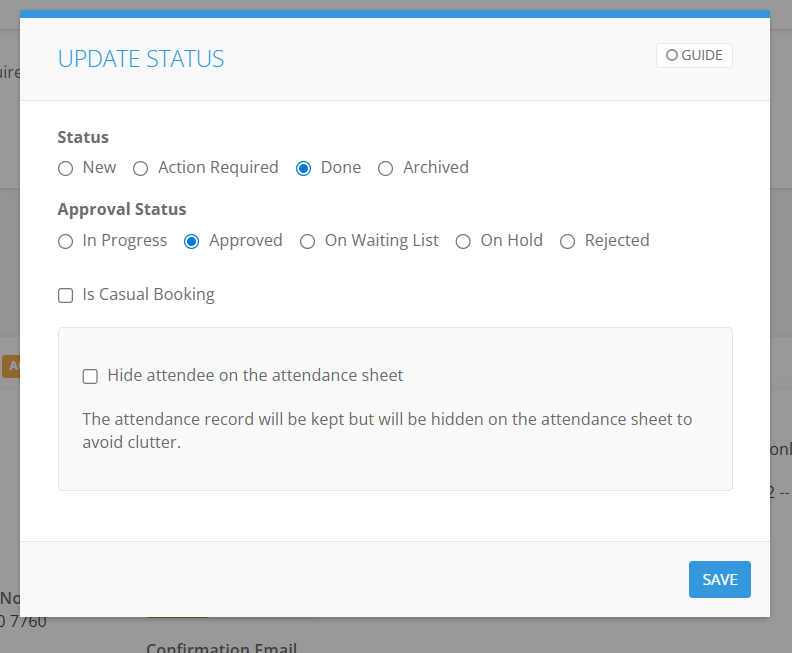The width and height of the screenshot is (792, 653).
Task: Click the partially hidden 7760 phone number
Action: click(x=23, y=622)
